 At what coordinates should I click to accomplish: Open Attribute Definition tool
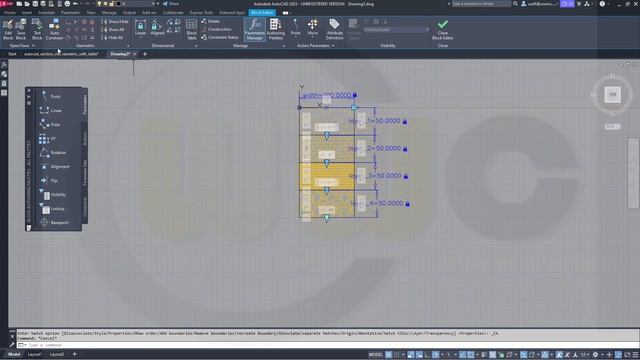click(334, 29)
